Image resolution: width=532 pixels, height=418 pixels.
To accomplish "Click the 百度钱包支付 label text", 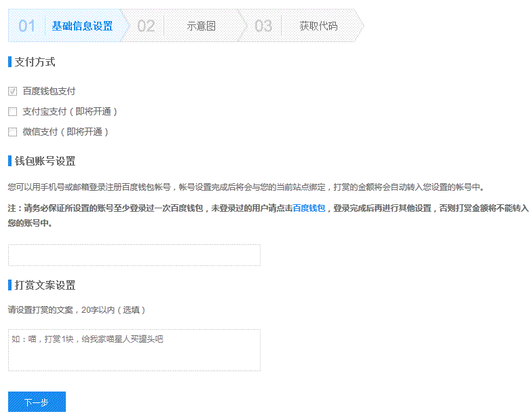I will pos(49,91).
